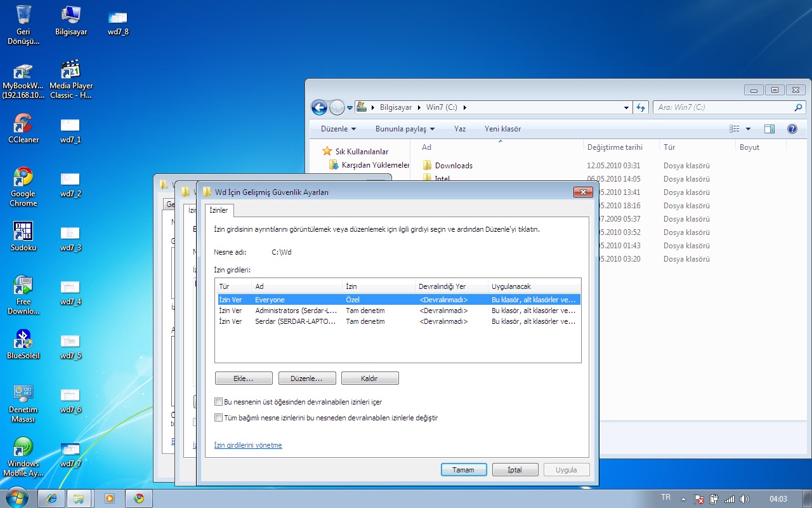
Task: Click the volume speaker tray icon
Action: 744,499
